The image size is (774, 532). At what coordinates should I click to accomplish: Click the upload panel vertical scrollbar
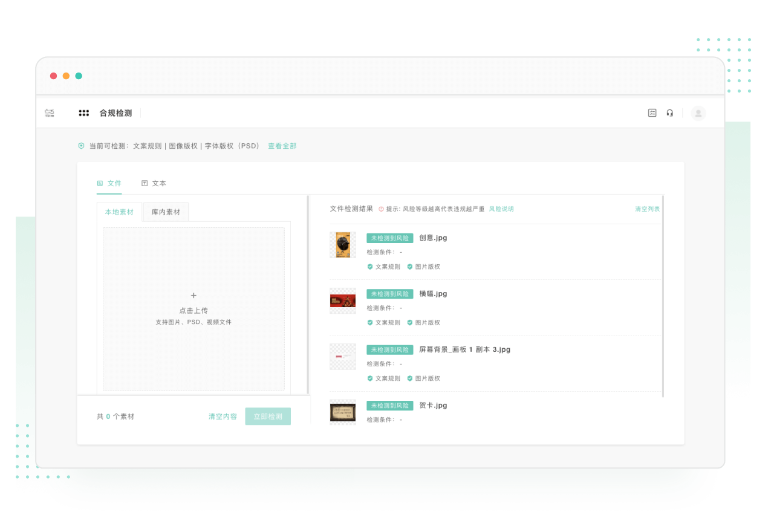(x=308, y=295)
